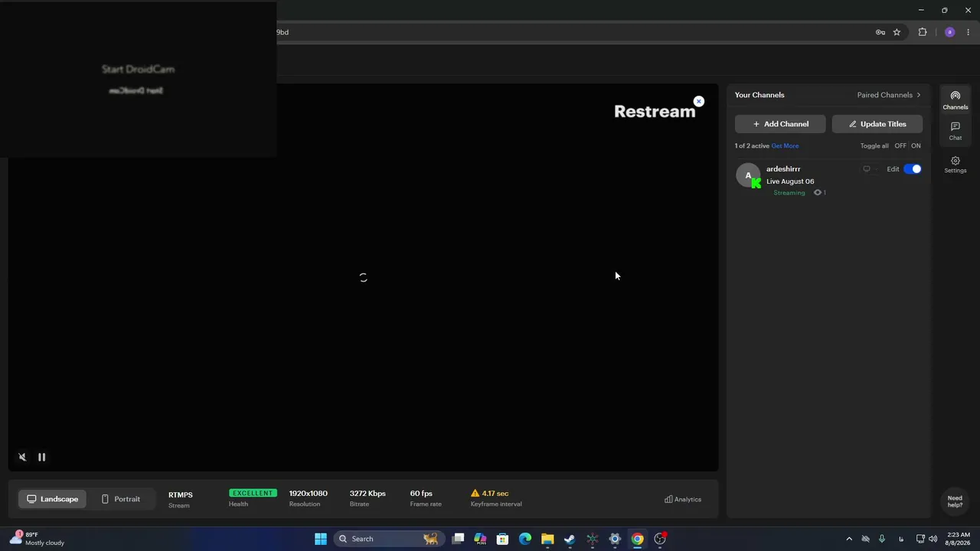Click the tray microphone icon
Viewport: 980px width, 551px height.
[x=882, y=539]
